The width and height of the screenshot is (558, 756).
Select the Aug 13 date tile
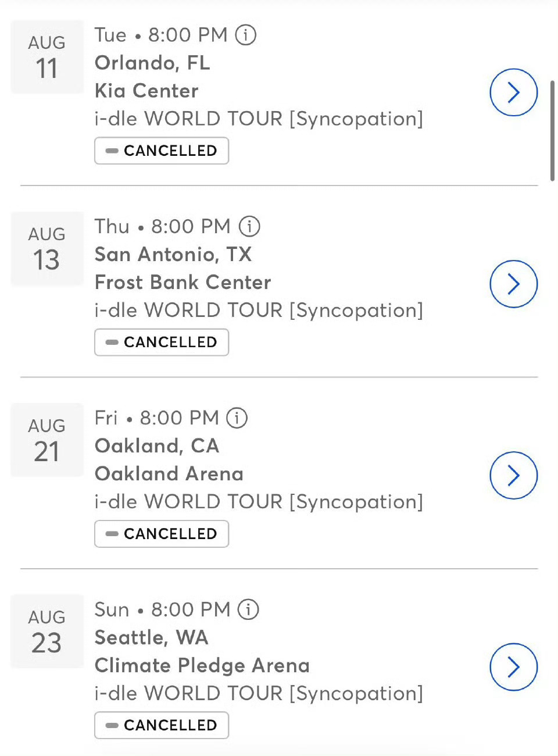point(47,249)
